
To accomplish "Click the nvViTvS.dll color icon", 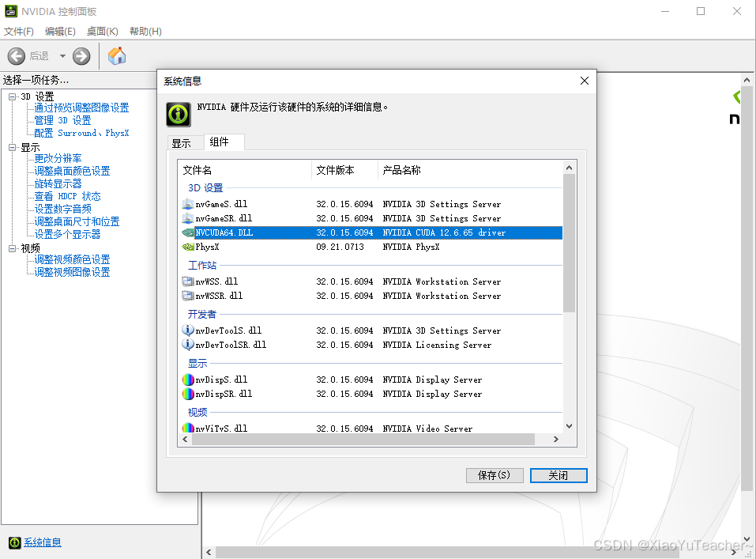I will pyautogui.click(x=187, y=429).
